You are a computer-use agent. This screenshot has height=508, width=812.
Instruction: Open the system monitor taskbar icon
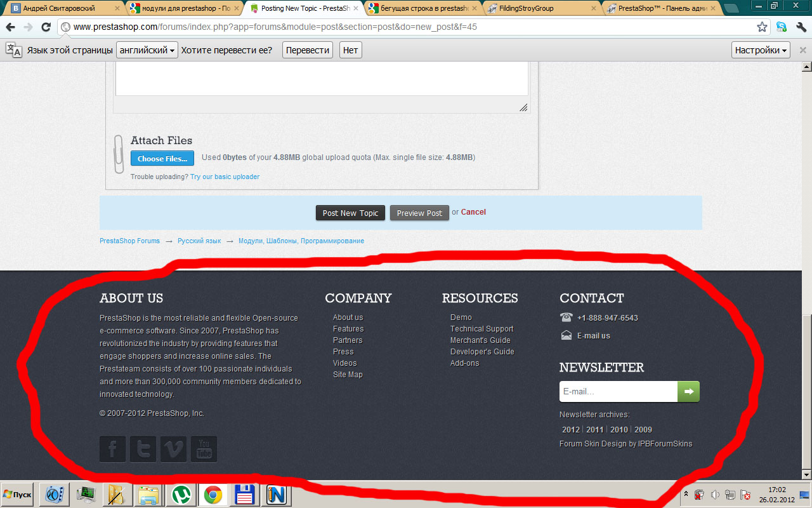(86, 495)
